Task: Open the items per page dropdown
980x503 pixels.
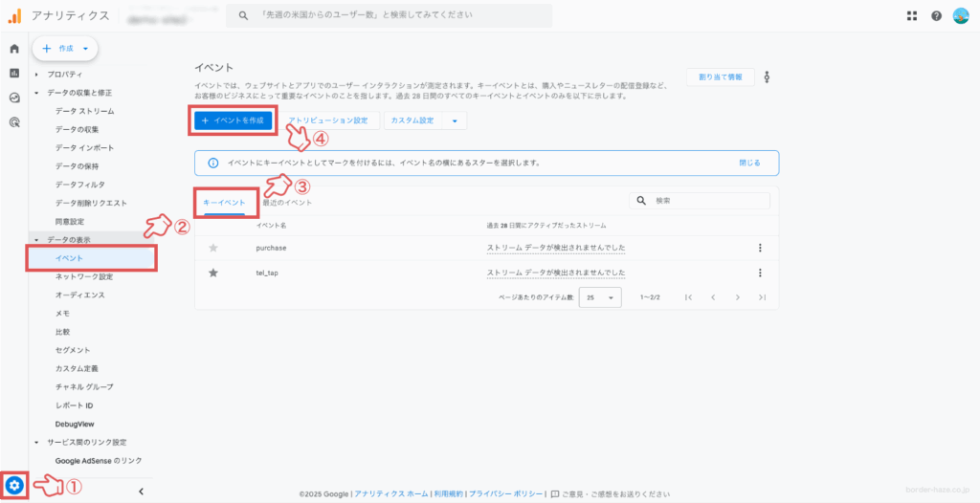Action: point(600,297)
